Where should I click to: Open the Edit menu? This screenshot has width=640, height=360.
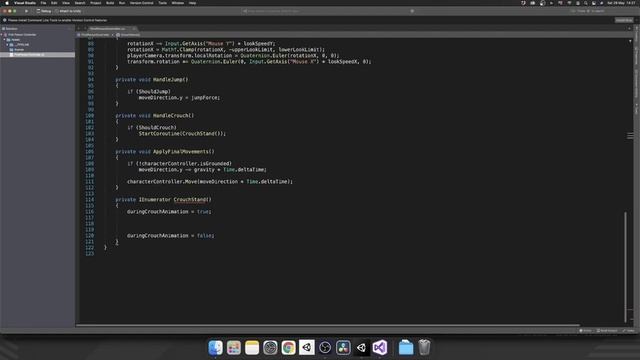pos(54,3)
